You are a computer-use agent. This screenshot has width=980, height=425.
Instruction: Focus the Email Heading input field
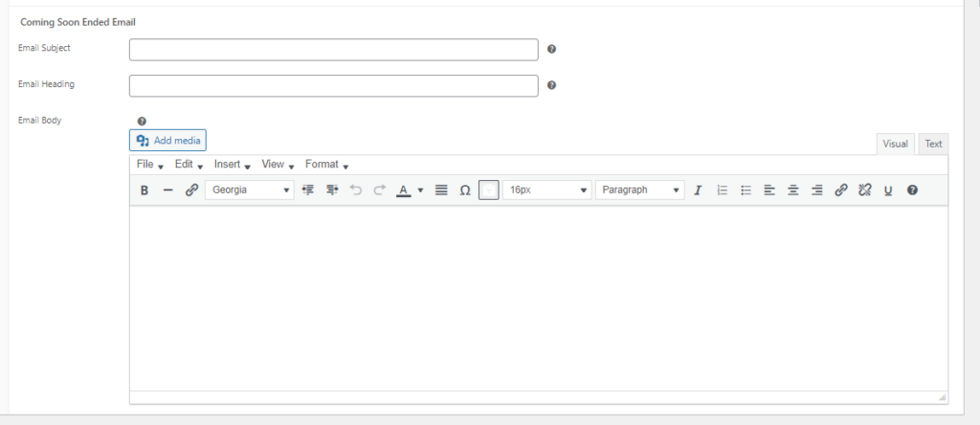(x=334, y=85)
